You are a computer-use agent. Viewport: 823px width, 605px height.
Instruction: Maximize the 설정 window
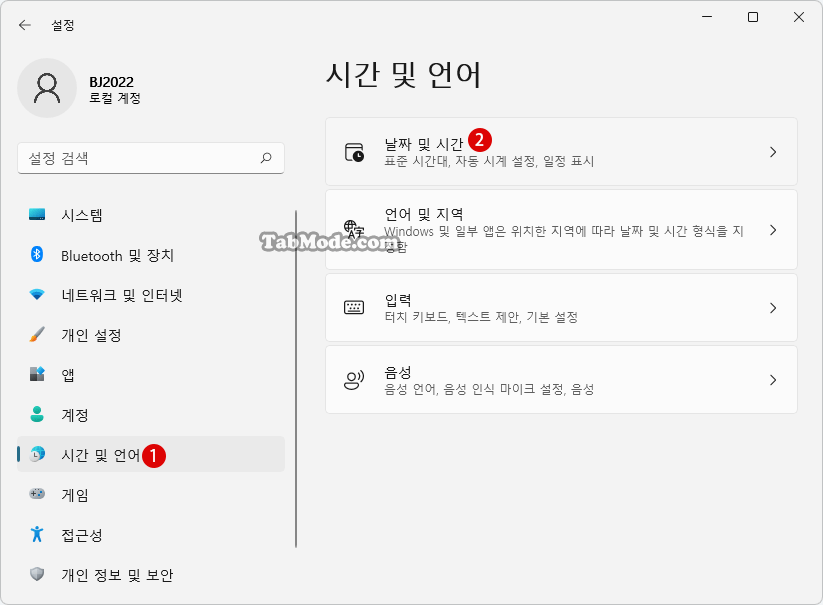tap(753, 17)
